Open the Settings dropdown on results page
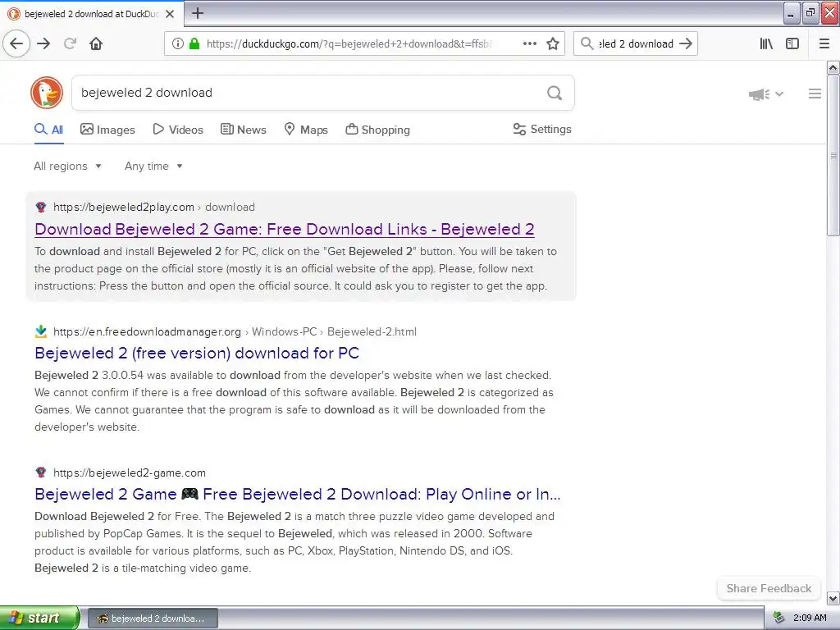 pos(542,129)
